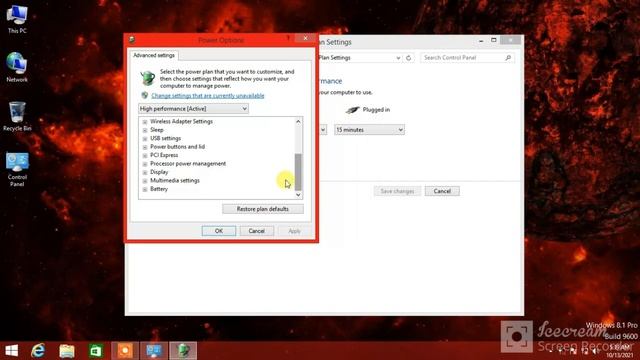Open Network desktop icon
The width and height of the screenshot is (640, 360).
click(17, 67)
